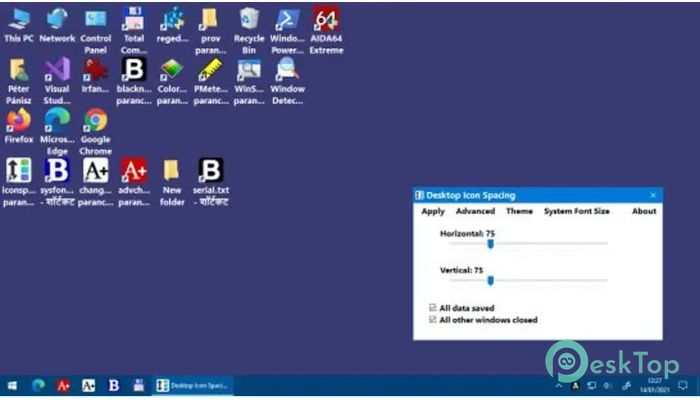Close the Desktop Icon Spacing window
The width and height of the screenshot is (700, 400).
tap(653, 195)
